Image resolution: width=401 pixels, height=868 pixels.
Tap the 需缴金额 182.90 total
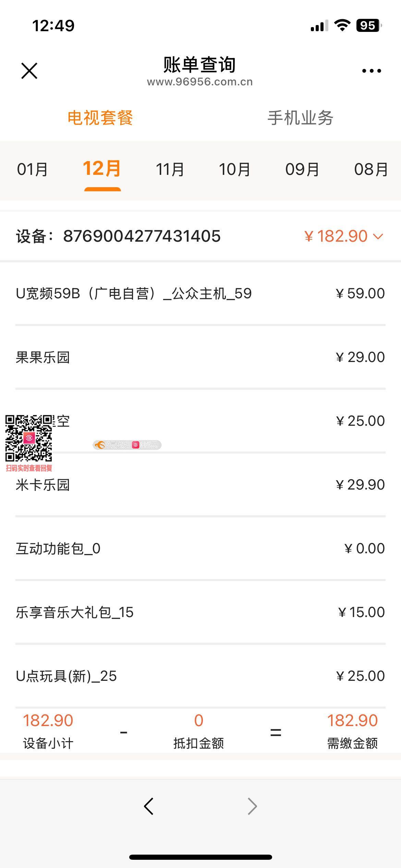point(352,730)
